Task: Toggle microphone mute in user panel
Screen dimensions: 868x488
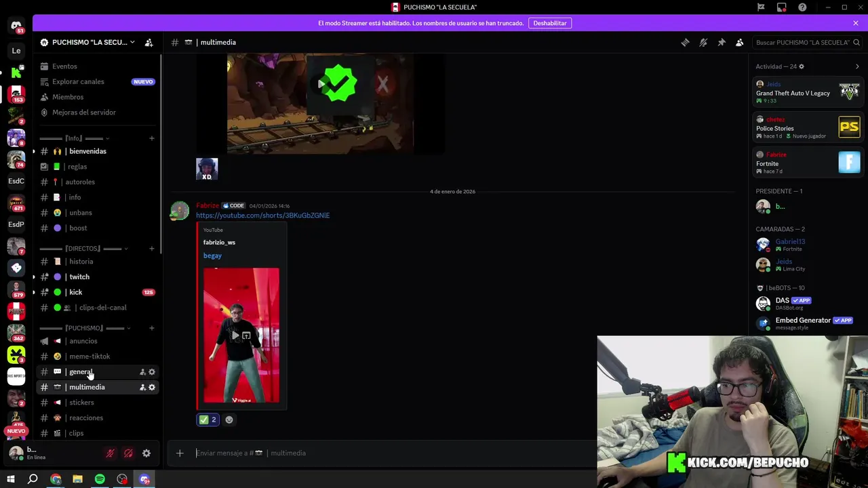Action: pyautogui.click(x=110, y=453)
